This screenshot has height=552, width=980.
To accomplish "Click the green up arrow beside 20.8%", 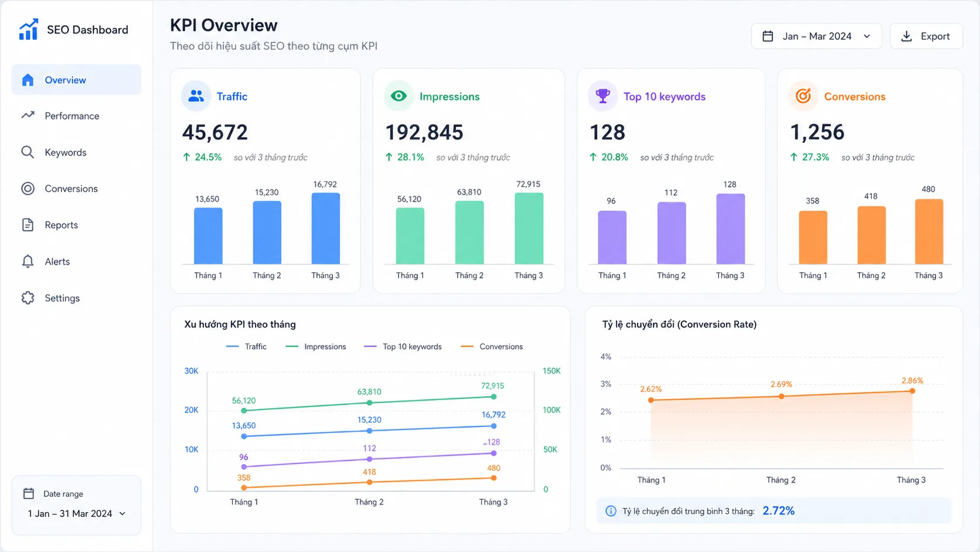I will point(593,157).
